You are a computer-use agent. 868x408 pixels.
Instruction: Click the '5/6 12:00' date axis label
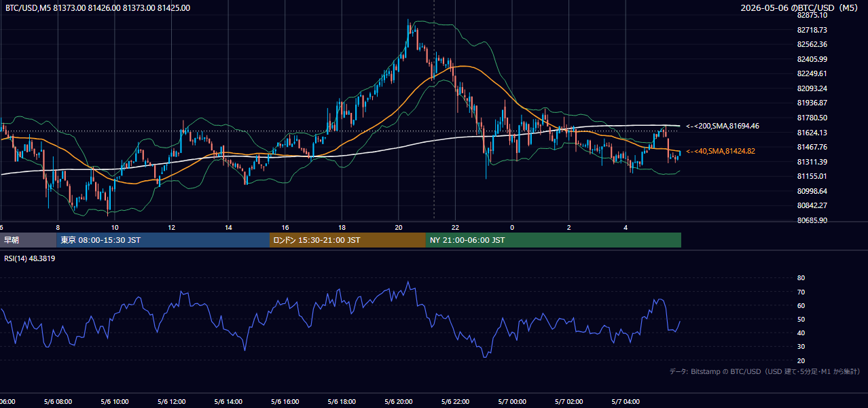[171, 402]
